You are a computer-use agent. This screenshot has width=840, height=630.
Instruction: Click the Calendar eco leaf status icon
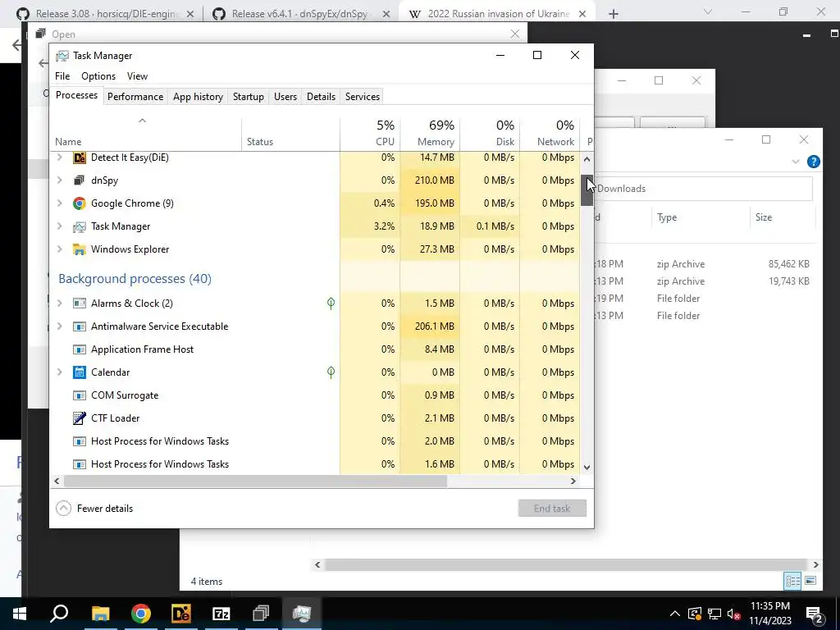tap(331, 372)
